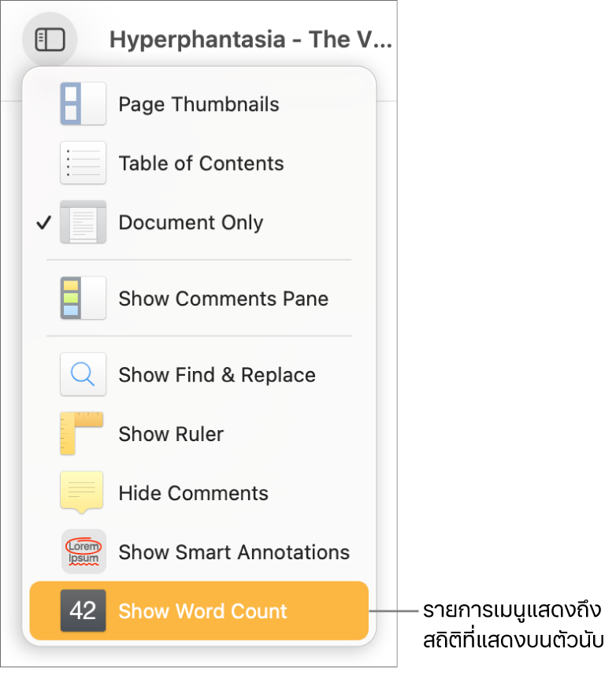Image resolution: width=616 pixels, height=679 pixels.
Task: Choose Table of Contents menu item
Action: (x=201, y=163)
